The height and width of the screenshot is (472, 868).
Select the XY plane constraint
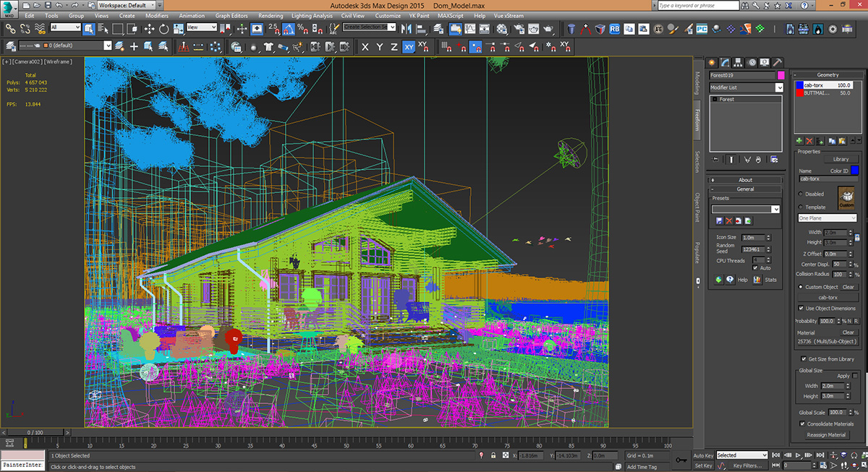click(409, 47)
